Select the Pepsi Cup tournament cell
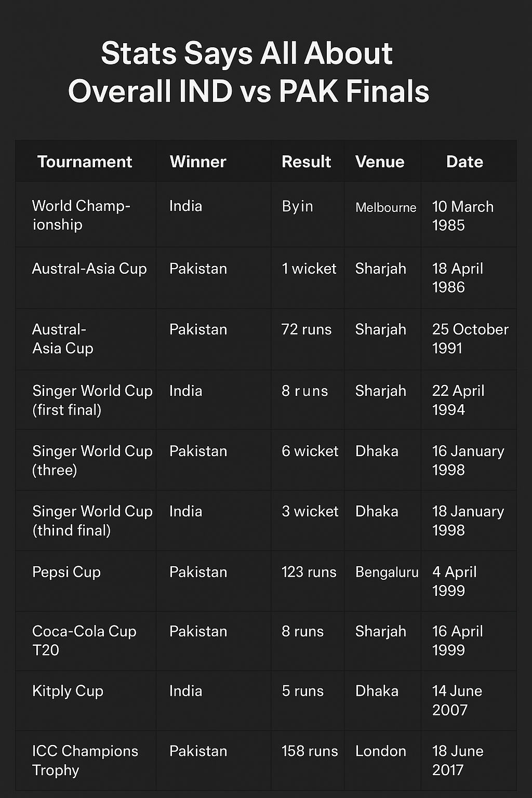 coord(66,572)
